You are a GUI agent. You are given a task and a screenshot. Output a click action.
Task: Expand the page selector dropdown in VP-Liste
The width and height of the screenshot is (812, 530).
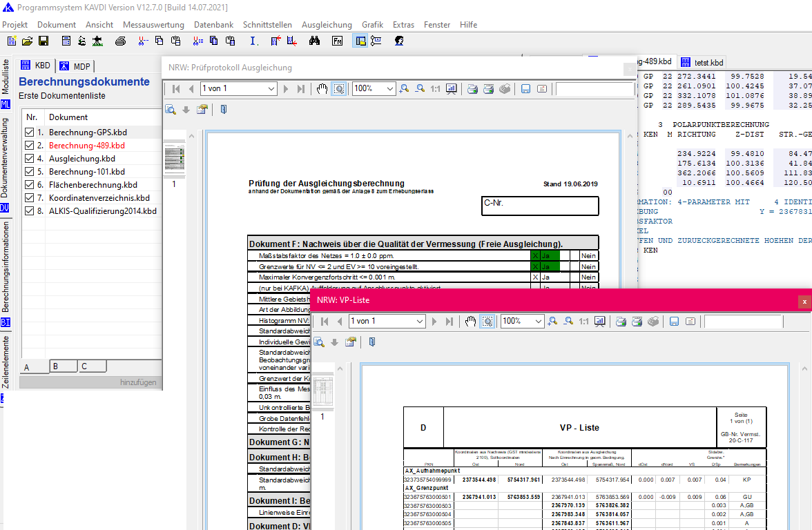(420, 321)
